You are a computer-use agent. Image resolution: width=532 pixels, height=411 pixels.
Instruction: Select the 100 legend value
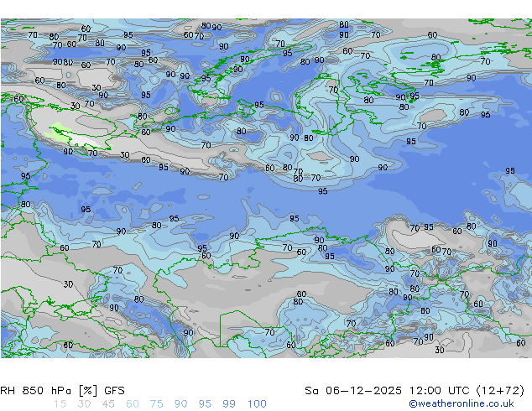point(257,404)
